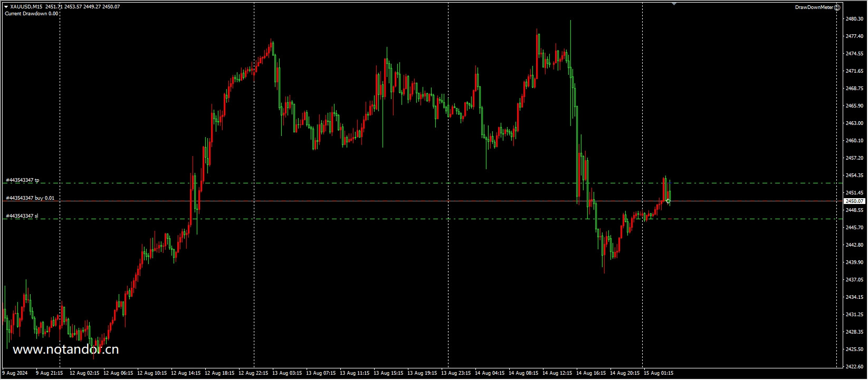
Task: Click the 15 Aug 01:15 time label
Action: (659, 373)
